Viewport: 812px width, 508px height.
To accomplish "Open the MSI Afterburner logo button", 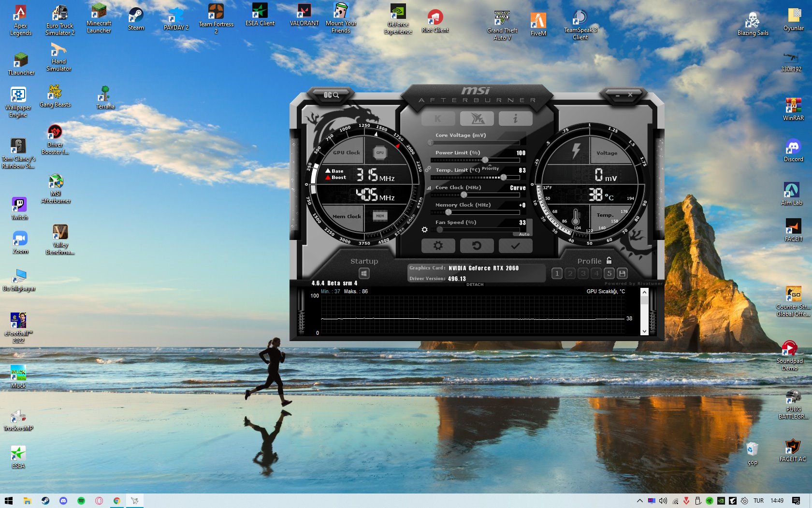I will tap(477, 119).
